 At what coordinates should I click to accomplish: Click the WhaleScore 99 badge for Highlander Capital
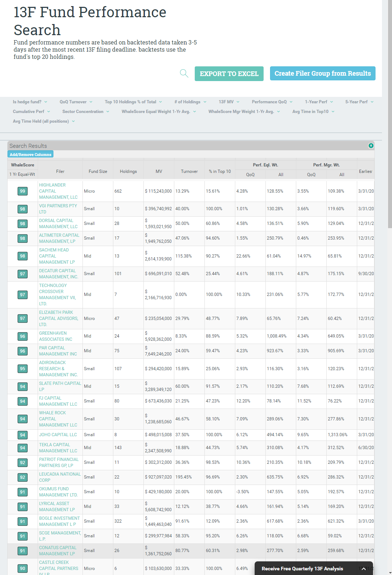point(23,191)
